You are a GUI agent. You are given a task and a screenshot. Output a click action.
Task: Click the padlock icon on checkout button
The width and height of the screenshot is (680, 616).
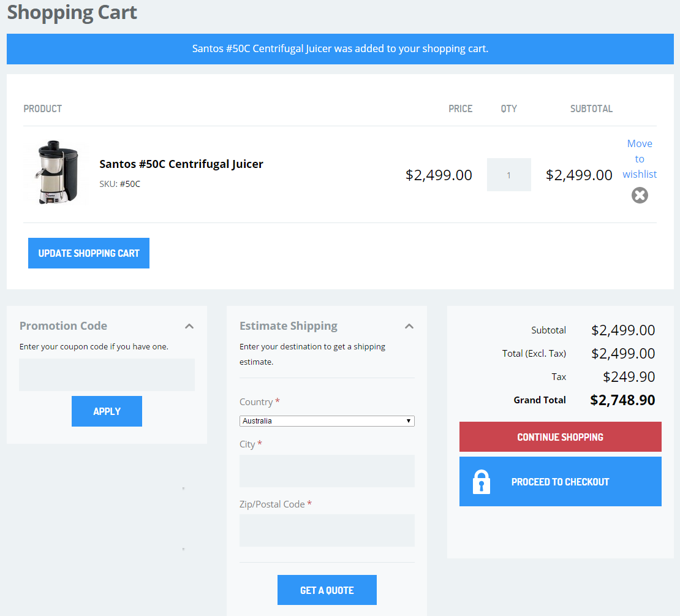click(482, 482)
